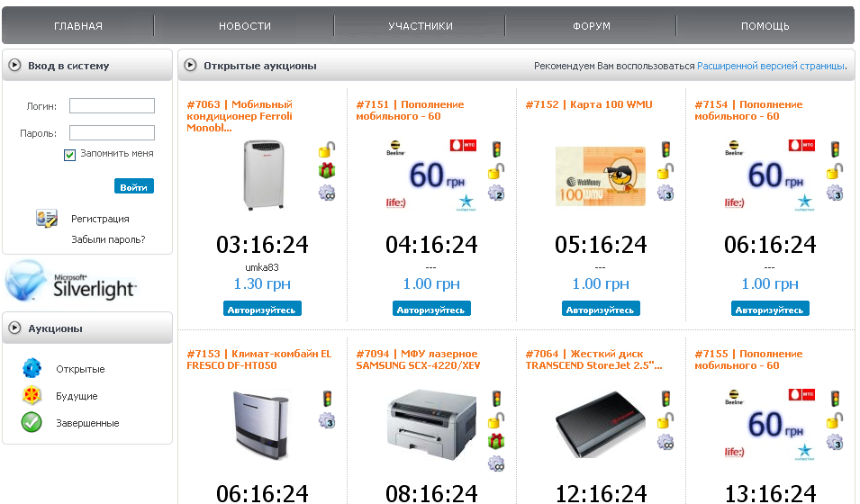Click the gear icon labeled 3 in #7152
The height and width of the screenshot is (504, 860).
(665, 193)
